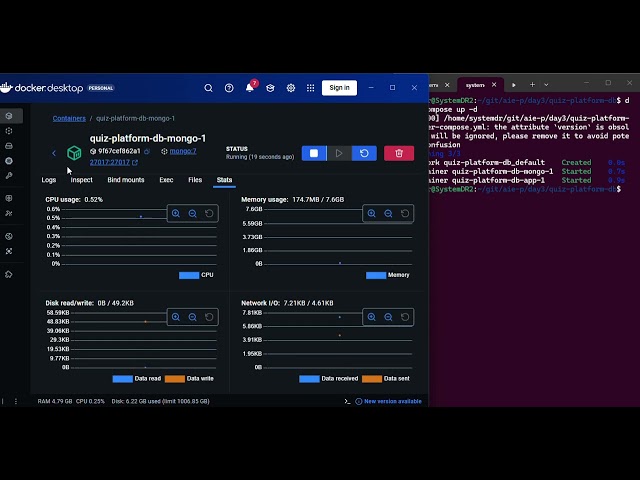Open Images in the left sidebar
640x480 pixels.
9,131
